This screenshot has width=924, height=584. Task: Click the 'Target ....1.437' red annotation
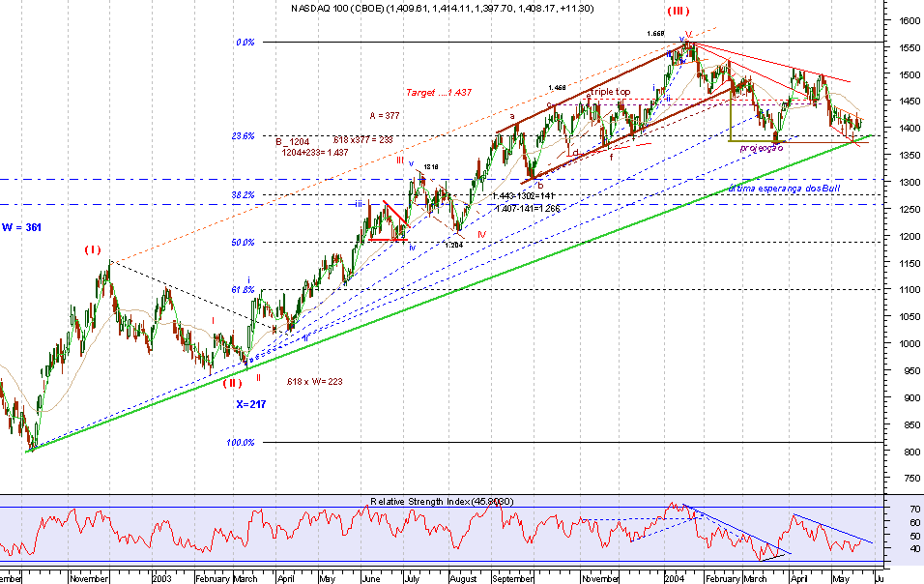tap(439, 93)
